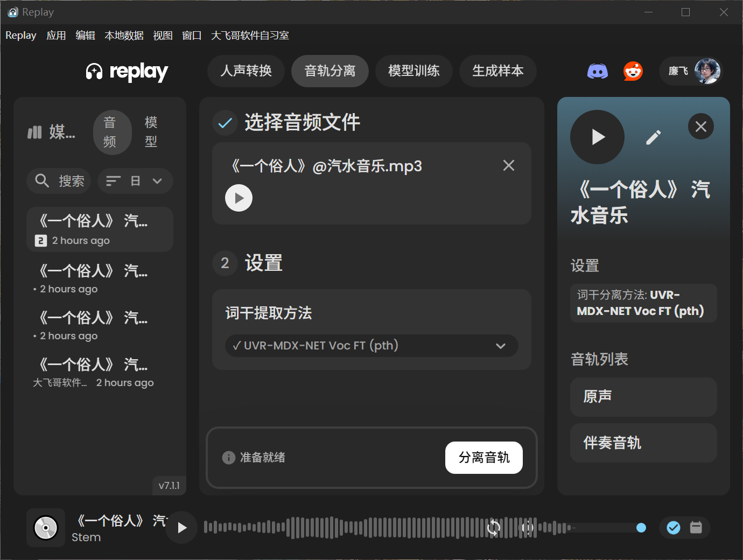Remove the selected 《一个俗人》 mp3 file

pos(509,165)
